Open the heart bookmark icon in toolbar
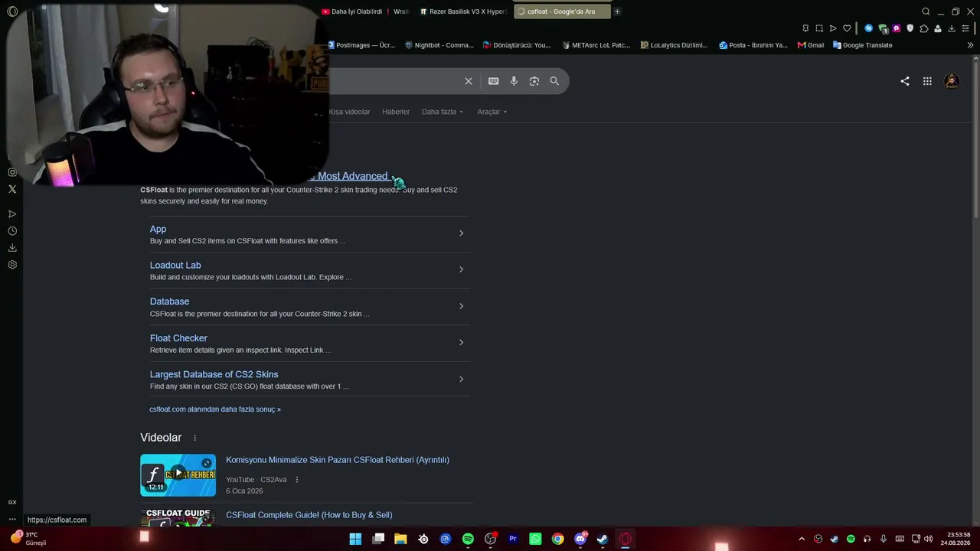Viewport: 980px width, 551px height. pyautogui.click(x=847, y=28)
